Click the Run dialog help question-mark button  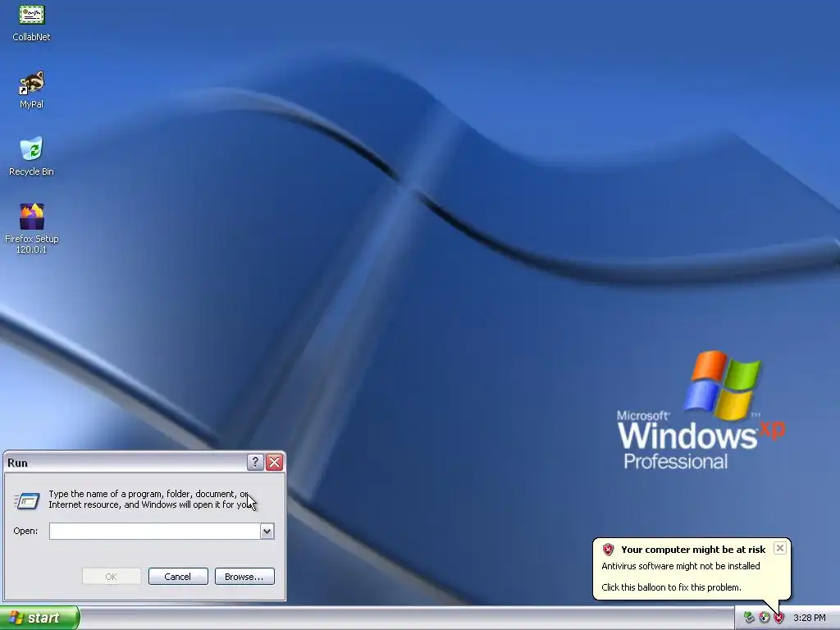coord(255,463)
